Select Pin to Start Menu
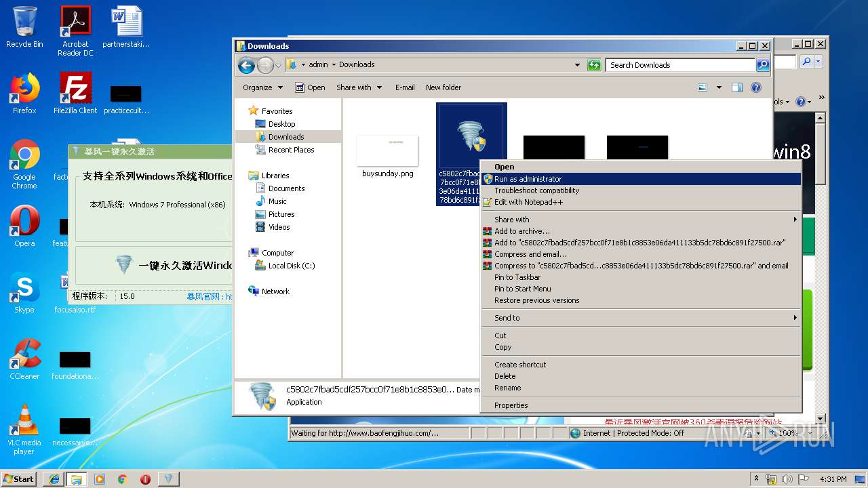868x488 pixels. tap(641, 289)
